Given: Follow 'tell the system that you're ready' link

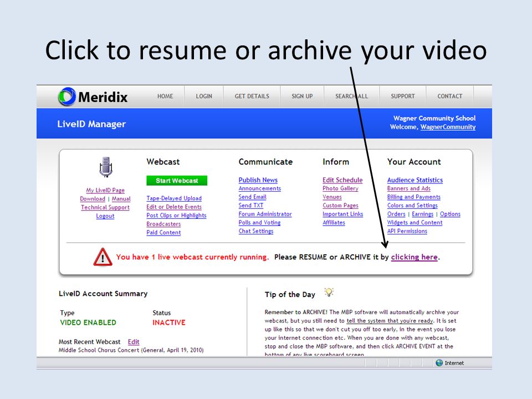Looking at the screenshot, I should [x=390, y=321].
